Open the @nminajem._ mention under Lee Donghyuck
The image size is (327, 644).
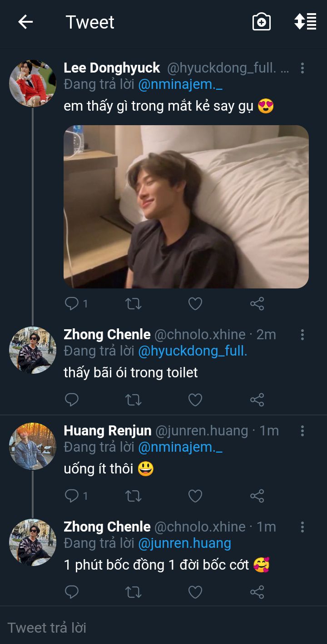click(x=180, y=84)
